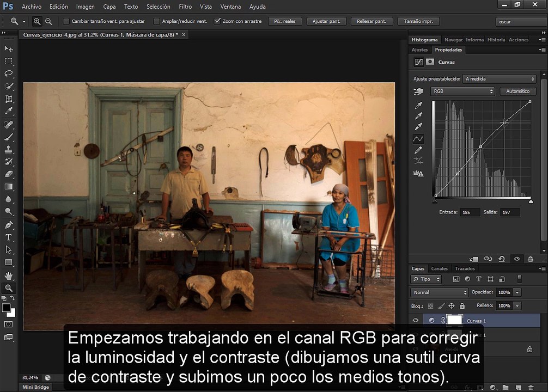Click the Rellenar pant. button
Viewport: 548px width, 392px height.
(x=372, y=21)
